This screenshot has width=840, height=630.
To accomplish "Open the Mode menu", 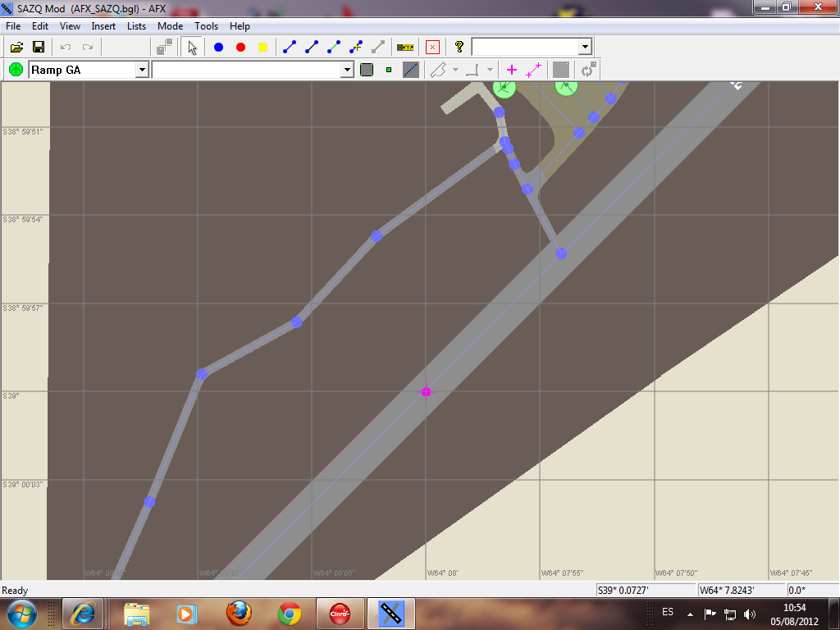I will (170, 26).
